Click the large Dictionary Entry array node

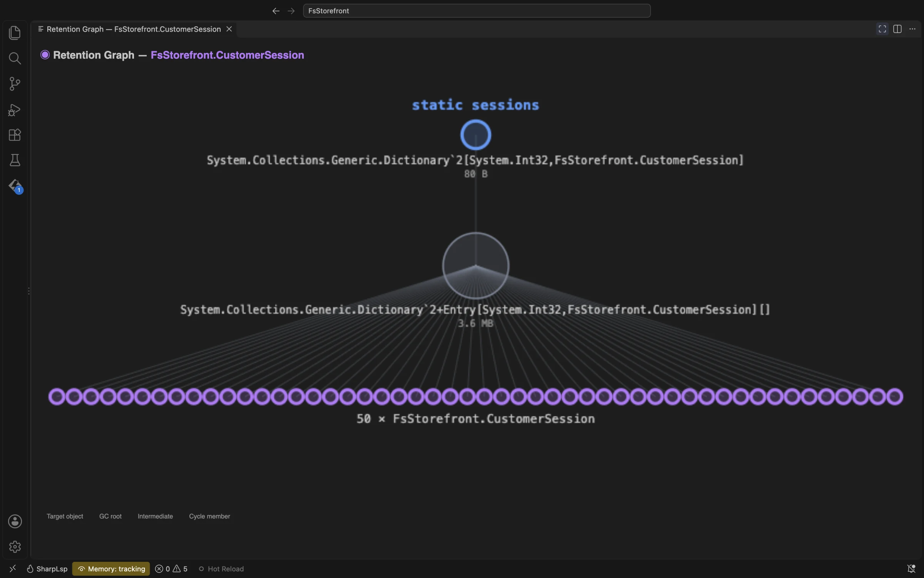click(475, 265)
